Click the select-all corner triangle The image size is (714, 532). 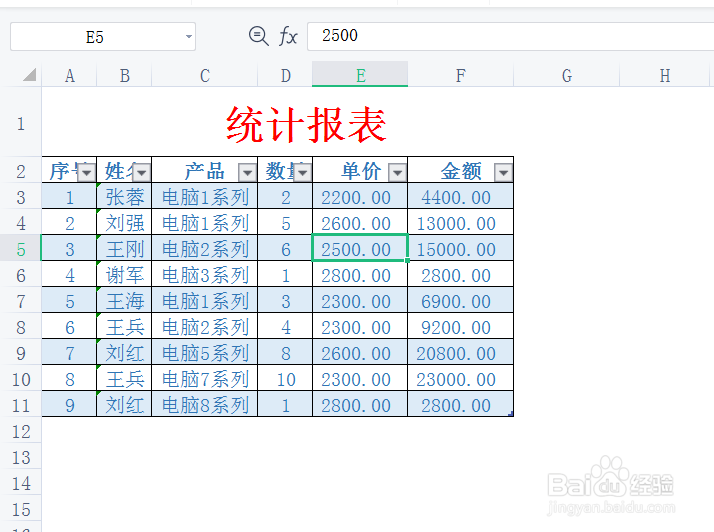[30, 75]
